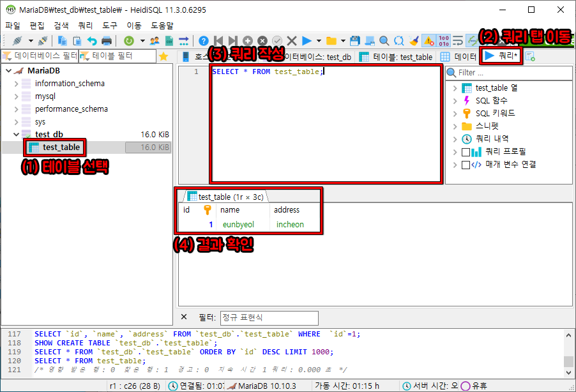Click the green Refresh icon
Viewport: 576px width, 392px height.
[x=128, y=40]
